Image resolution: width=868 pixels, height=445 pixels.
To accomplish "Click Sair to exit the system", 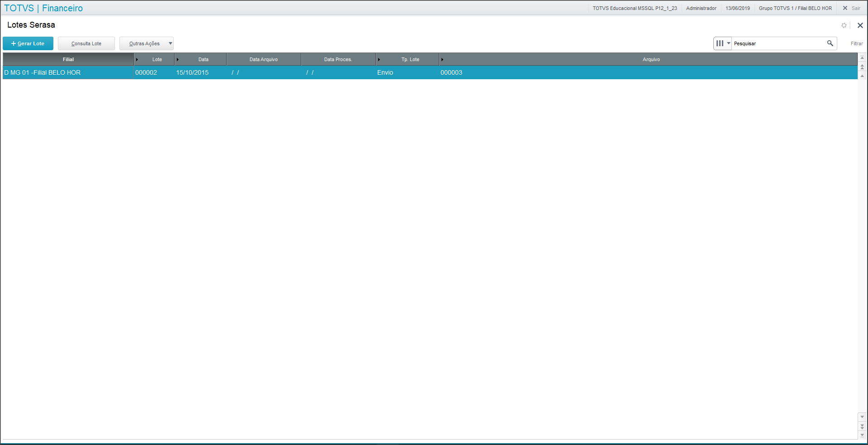I will (852, 8).
